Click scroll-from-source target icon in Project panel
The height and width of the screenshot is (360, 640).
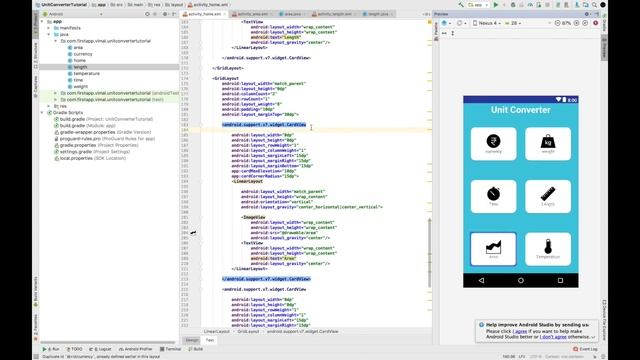(x=147, y=14)
